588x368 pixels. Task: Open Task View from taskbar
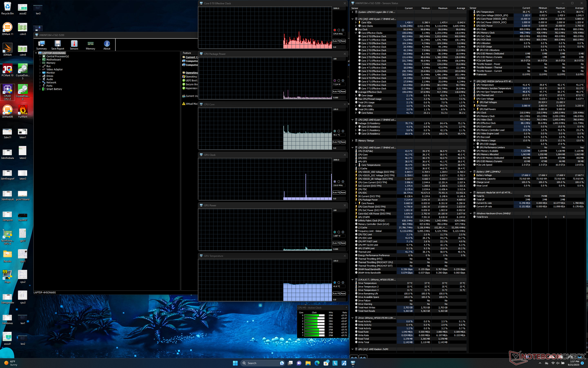pos(290,363)
